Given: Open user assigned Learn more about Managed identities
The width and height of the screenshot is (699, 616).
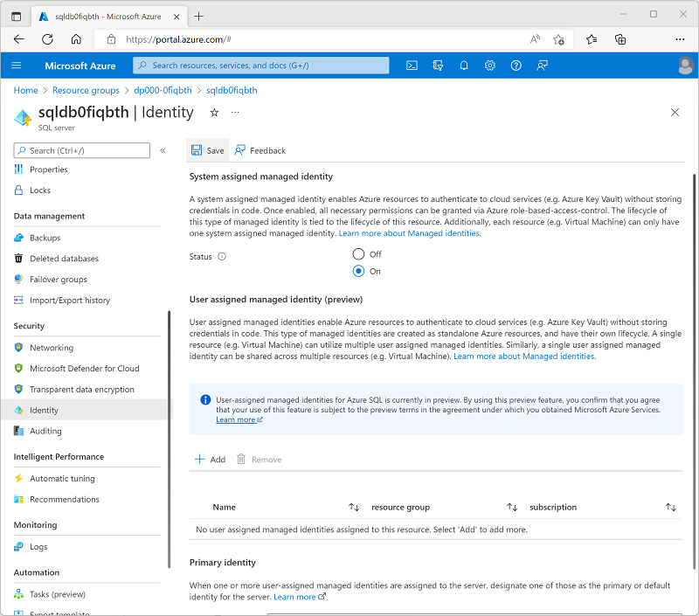Looking at the screenshot, I should pos(523,356).
